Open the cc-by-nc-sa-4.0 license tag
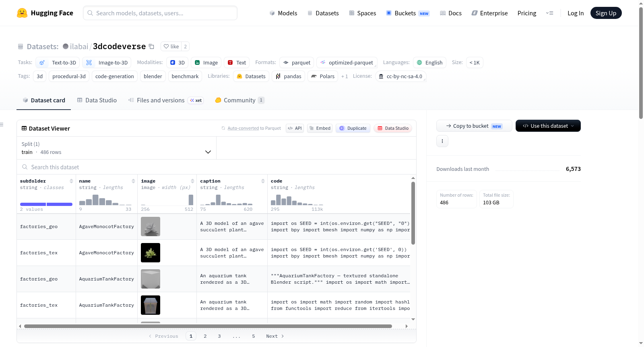 click(400, 76)
